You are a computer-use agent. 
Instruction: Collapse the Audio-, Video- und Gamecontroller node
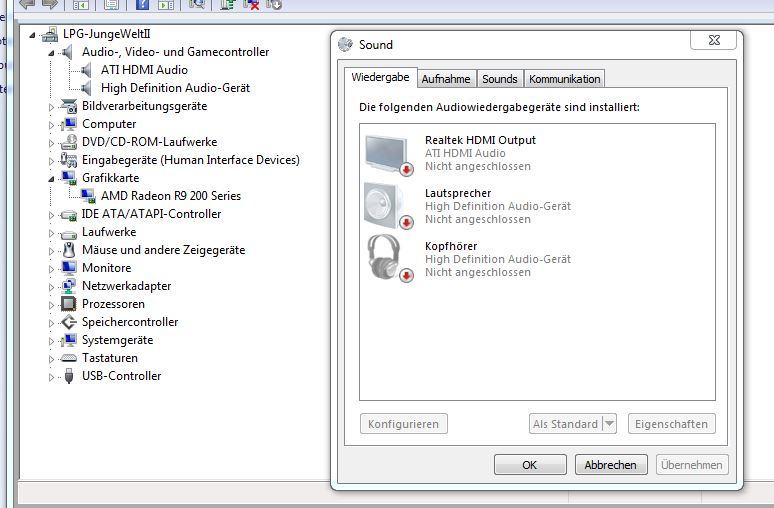point(51,53)
